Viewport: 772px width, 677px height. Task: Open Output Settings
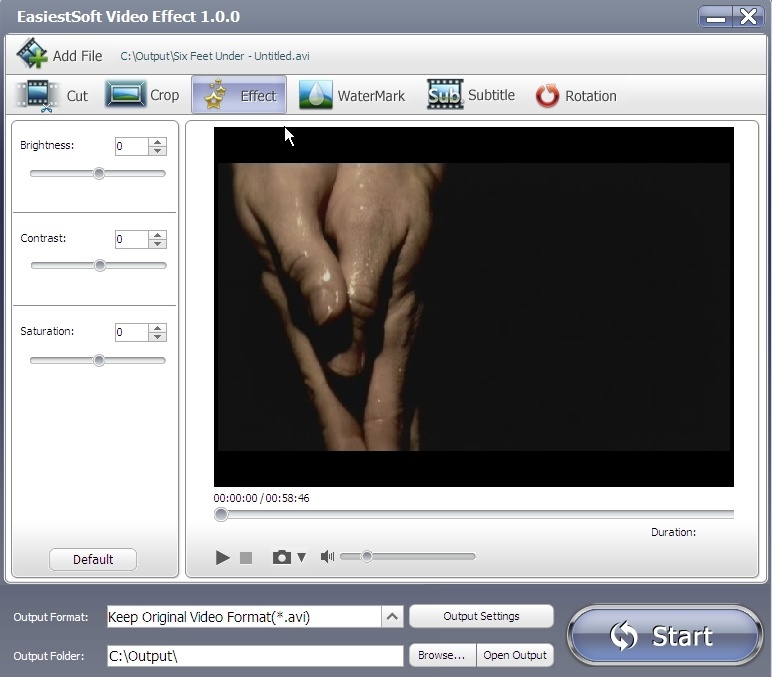click(481, 616)
